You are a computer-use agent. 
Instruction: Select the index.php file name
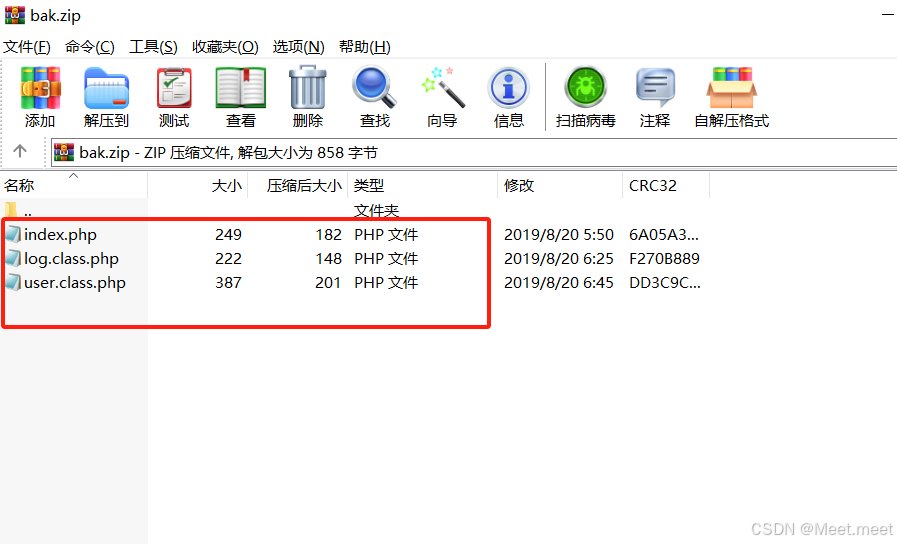coord(61,235)
